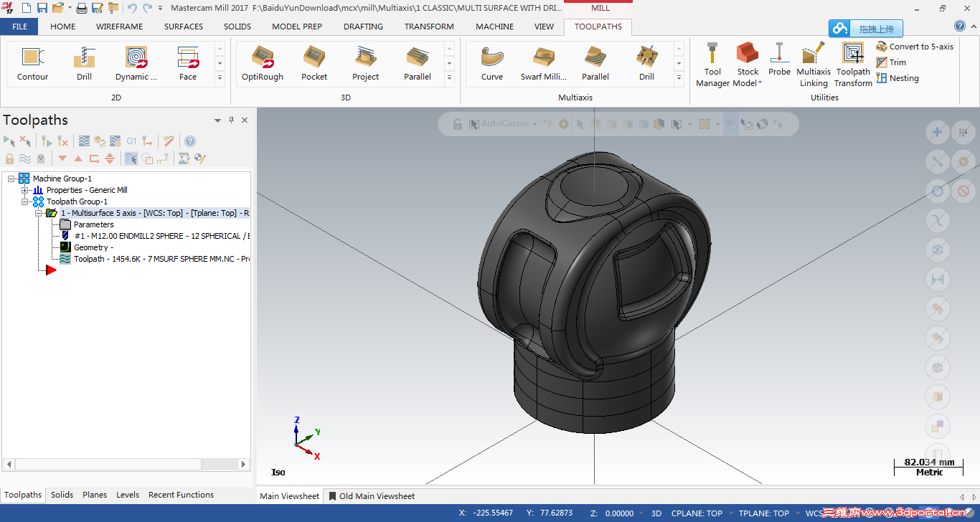
Task: Click Convert to 5-axis
Action: click(x=915, y=47)
